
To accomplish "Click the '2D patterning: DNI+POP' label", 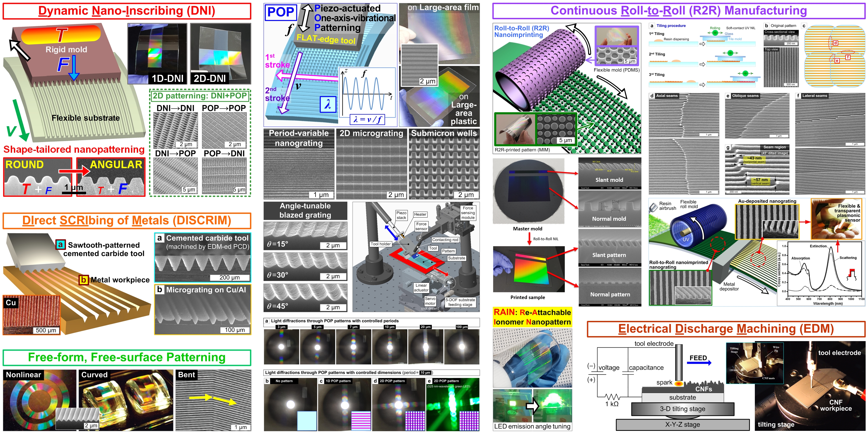I will pyautogui.click(x=200, y=96).
